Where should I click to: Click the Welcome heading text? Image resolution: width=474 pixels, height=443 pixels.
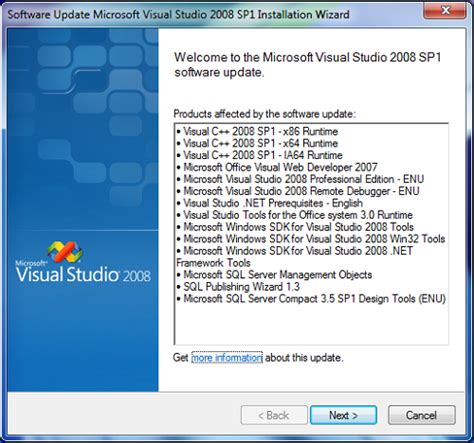308,65
